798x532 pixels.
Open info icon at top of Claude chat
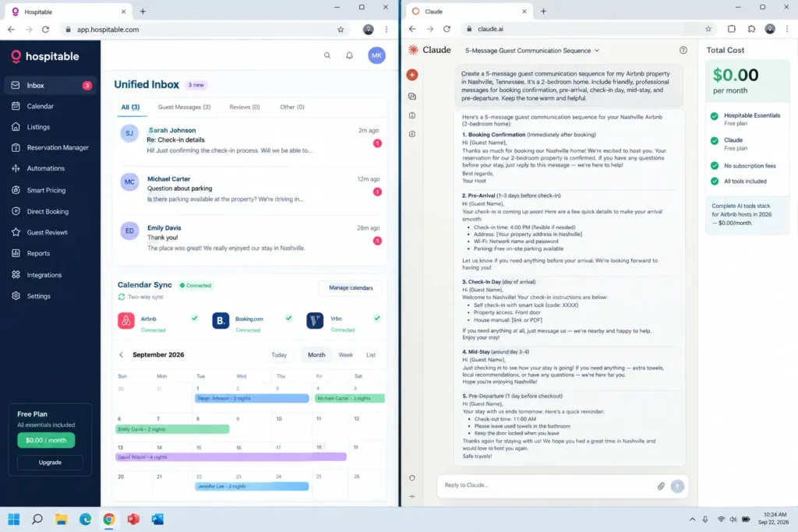pos(683,50)
